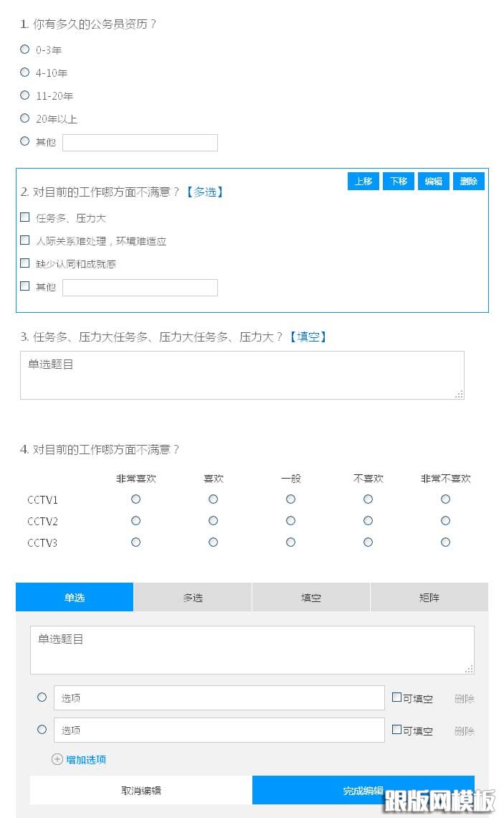The image size is (504, 818).
Task: Tick the 缺少认同和成就感 checkbox
Action: 25,263
